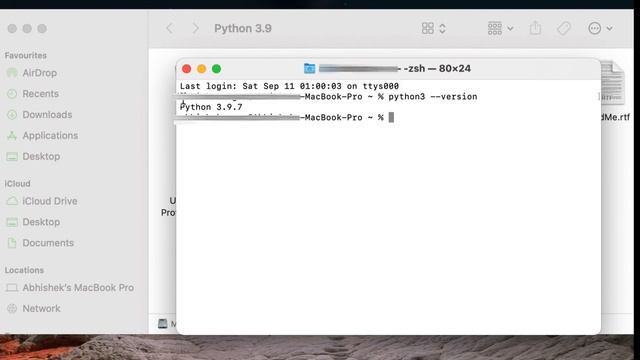Click the Terminal title '-zsh — 80×24'

pyautogui.click(x=437, y=69)
